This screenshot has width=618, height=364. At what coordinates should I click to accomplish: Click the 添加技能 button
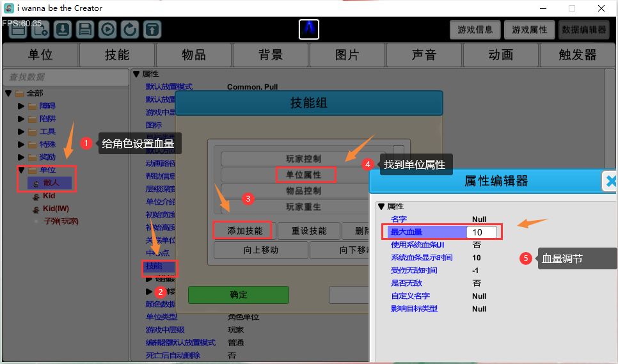(x=245, y=231)
